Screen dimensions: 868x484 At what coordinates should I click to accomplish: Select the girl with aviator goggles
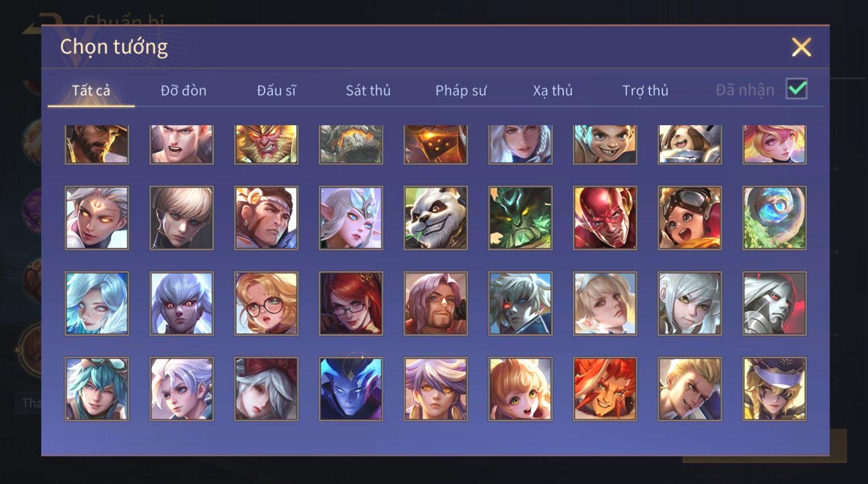690,218
